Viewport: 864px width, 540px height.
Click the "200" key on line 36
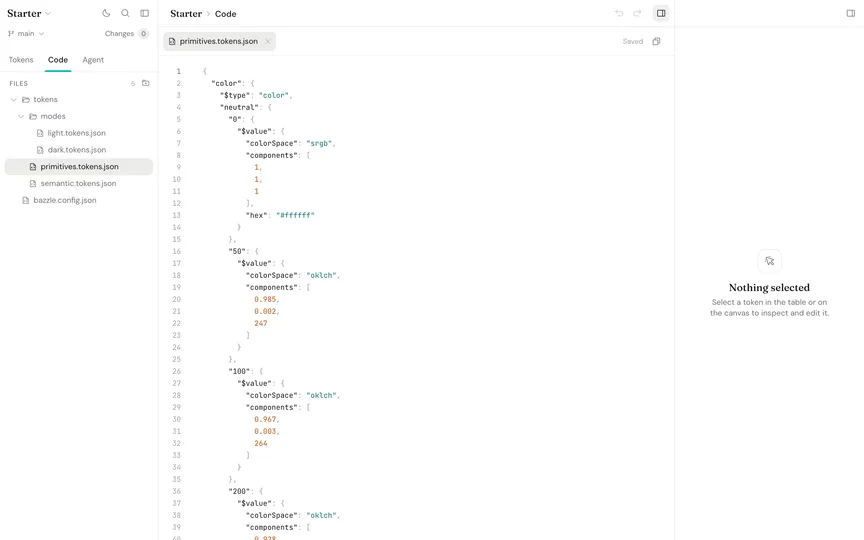tap(239, 492)
